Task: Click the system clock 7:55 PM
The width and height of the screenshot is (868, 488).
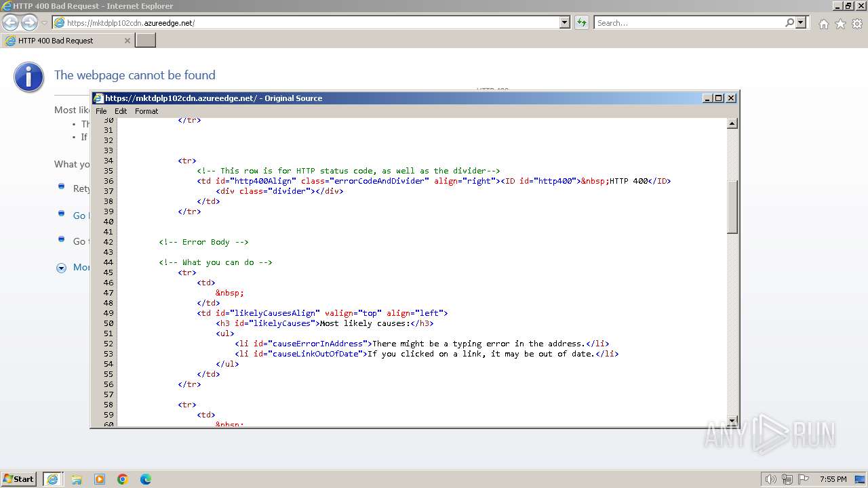Action: 833,479
